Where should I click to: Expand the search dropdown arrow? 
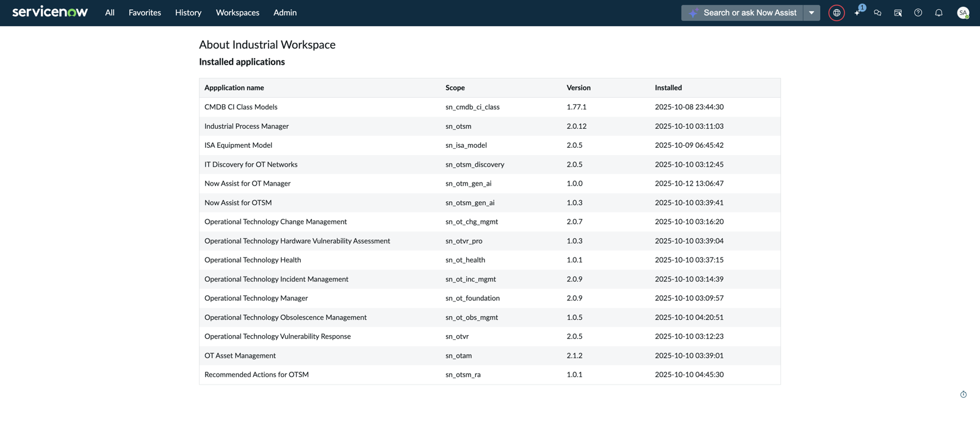[x=812, y=13]
